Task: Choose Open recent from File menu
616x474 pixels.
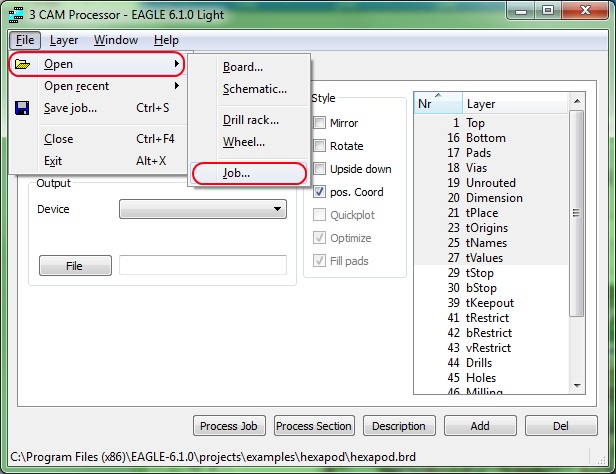Action: [97, 86]
